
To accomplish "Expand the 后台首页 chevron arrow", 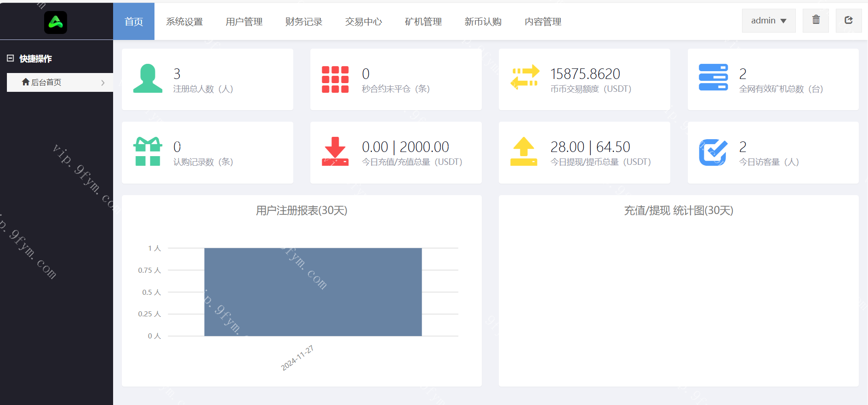I will [103, 83].
